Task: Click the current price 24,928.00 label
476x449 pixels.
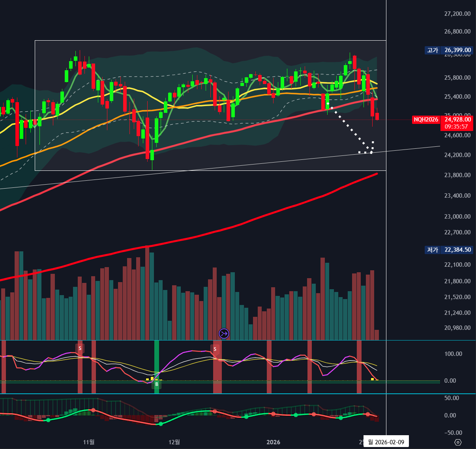Action: pyautogui.click(x=457, y=120)
